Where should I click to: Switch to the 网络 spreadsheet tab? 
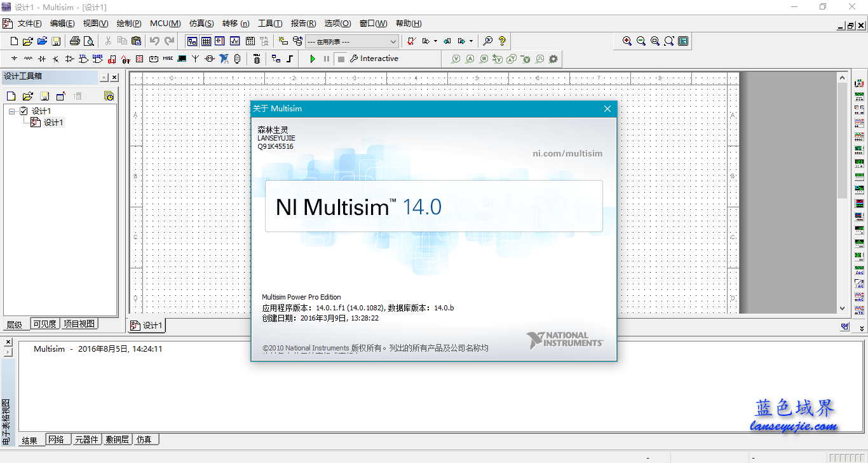point(57,439)
